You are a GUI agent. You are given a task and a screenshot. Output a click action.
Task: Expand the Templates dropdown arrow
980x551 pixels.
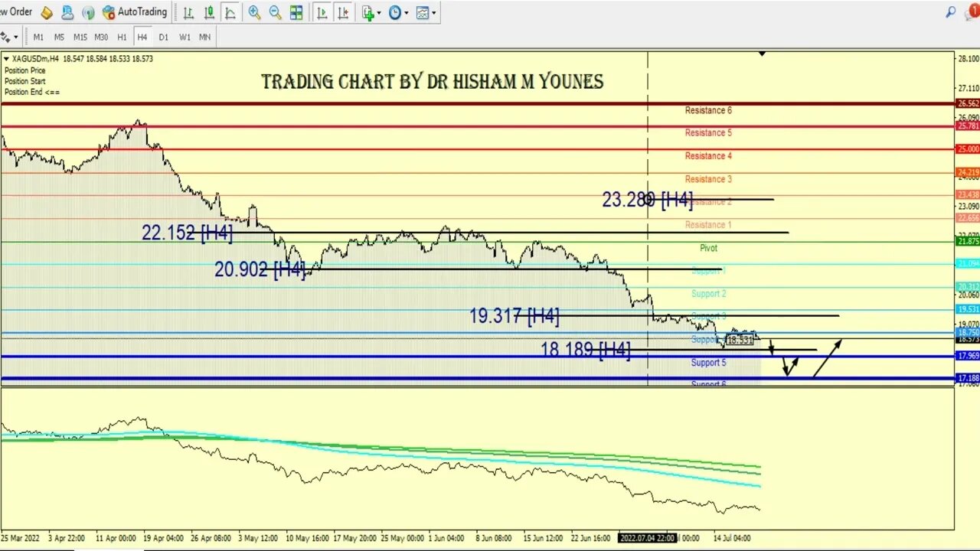click(x=434, y=13)
